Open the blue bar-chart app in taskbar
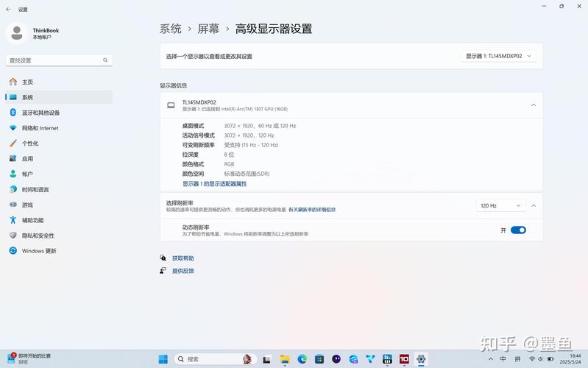This screenshot has width=588, height=368. (x=387, y=359)
